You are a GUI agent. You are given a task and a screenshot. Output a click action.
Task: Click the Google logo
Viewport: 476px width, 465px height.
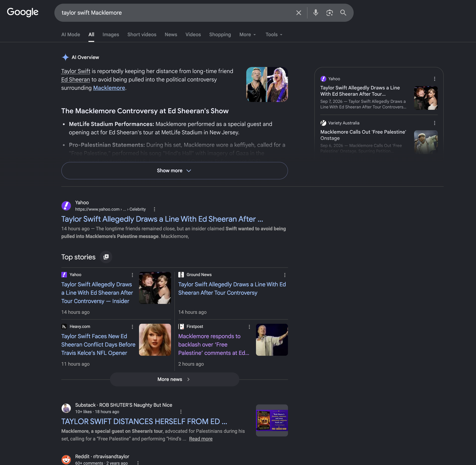tap(23, 12)
